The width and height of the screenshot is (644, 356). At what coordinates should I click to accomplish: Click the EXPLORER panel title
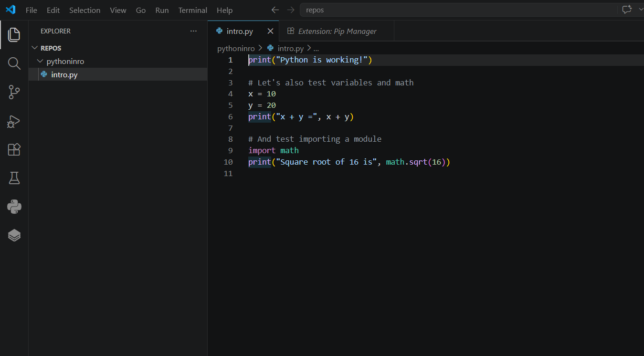(x=55, y=31)
